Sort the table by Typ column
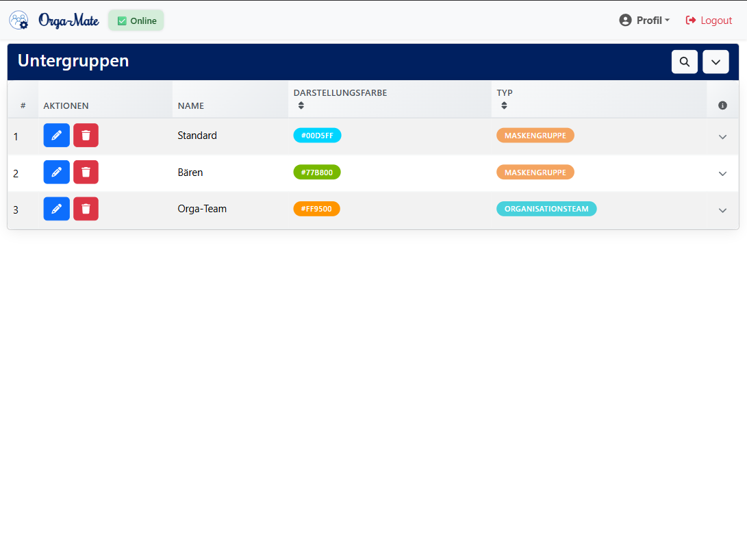 [x=504, y=105]
